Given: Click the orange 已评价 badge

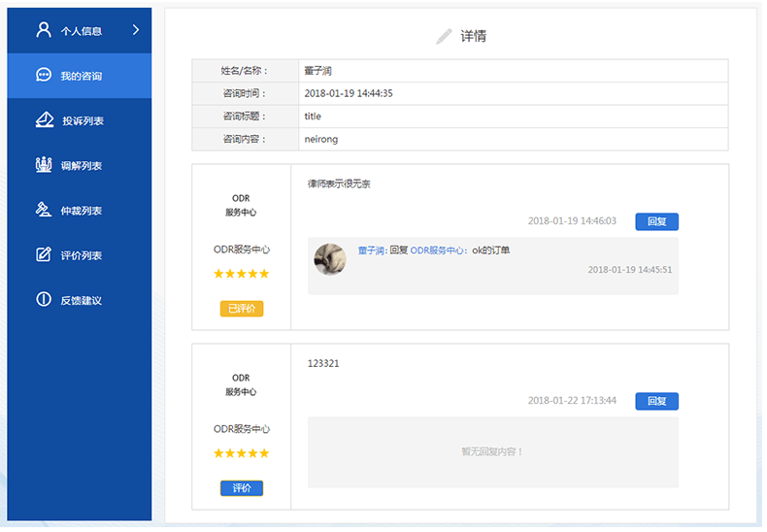Looking at the screenshot, I should pos(241,309).
